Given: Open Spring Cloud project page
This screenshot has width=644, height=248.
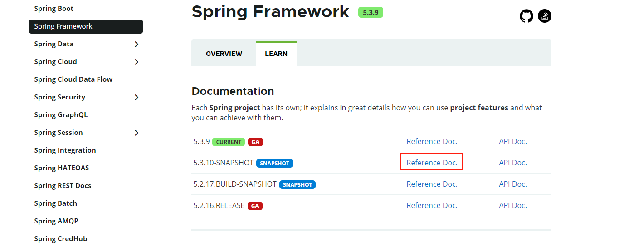Looking at the screenshot, I should tap(55, 62).
